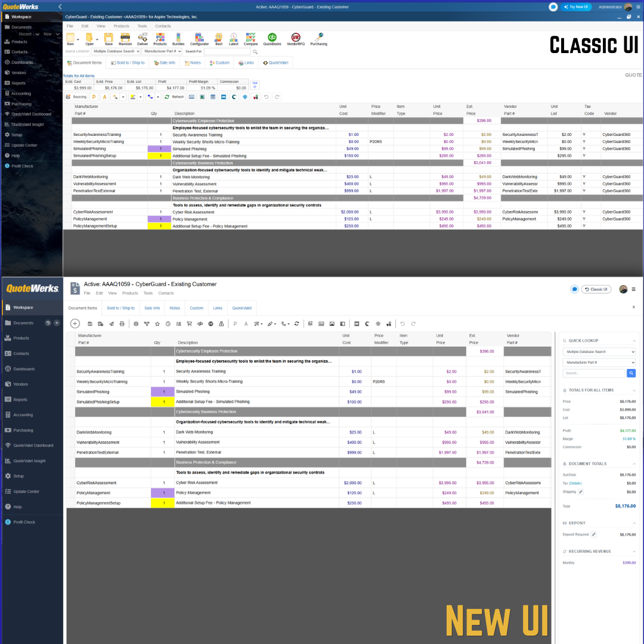Switch to Sale Info tab in New UI
This screenshot has width=644, height=644.
(x=152, y=308)
